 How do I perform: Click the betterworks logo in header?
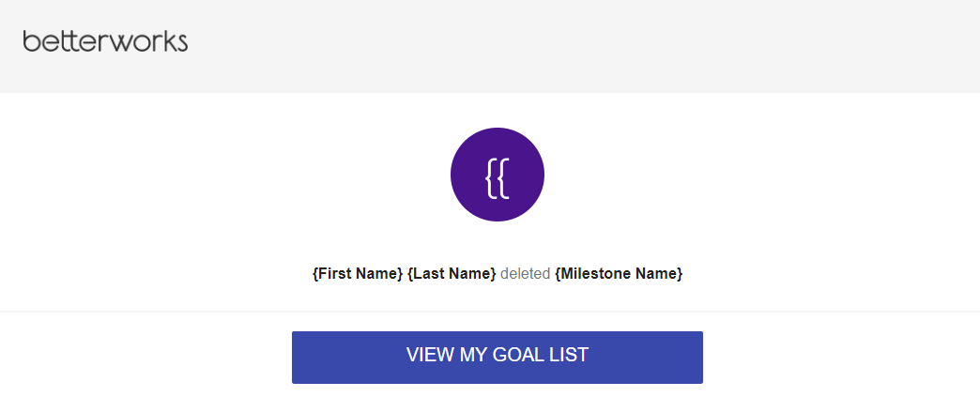105,41
